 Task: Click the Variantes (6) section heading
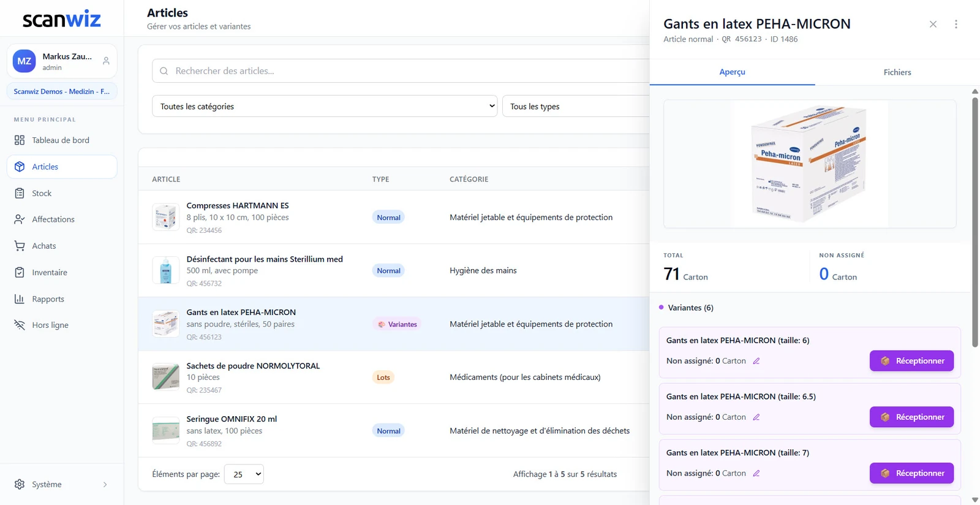(x=690, y=308)
